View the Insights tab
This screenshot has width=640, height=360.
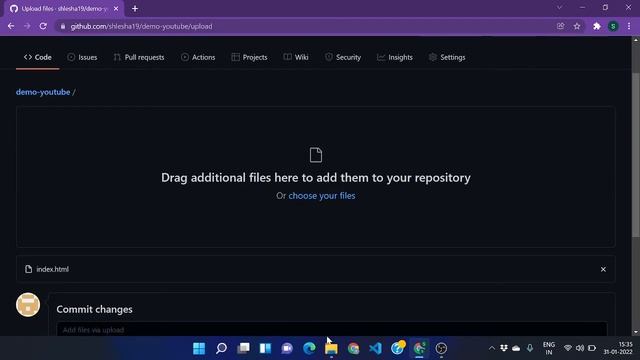395,57
